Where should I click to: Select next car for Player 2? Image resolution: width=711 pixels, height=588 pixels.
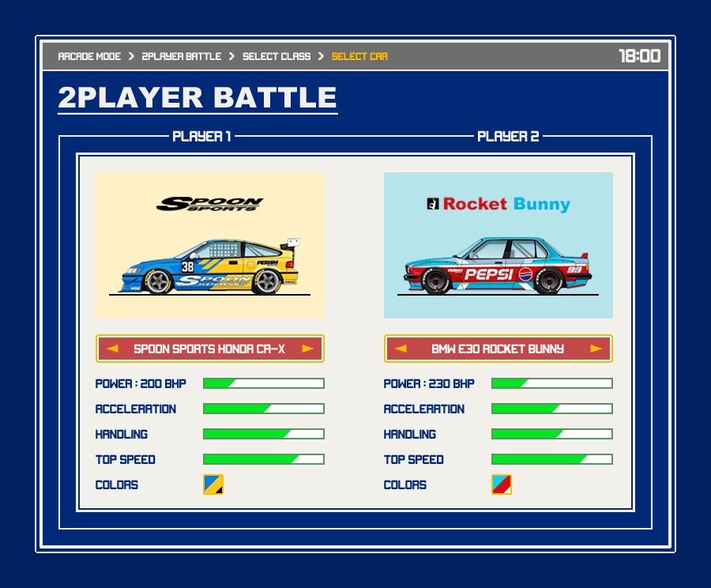(596, 349)
